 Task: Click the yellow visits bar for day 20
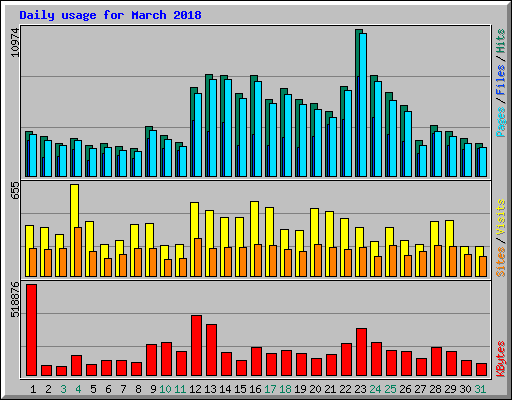pyautogui.click(x=314, y=242)
